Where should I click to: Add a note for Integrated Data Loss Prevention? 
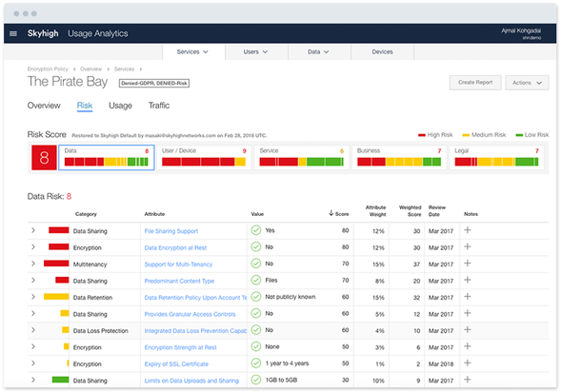point(468,330)
